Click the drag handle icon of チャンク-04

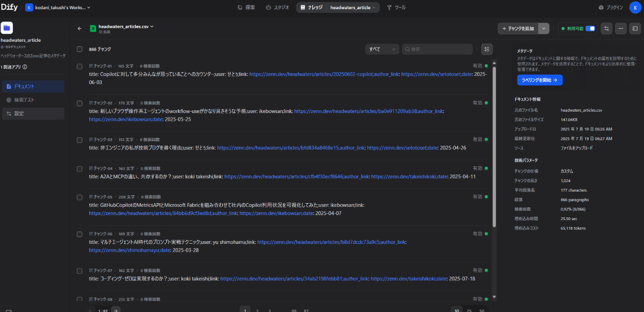click(91, 169)
